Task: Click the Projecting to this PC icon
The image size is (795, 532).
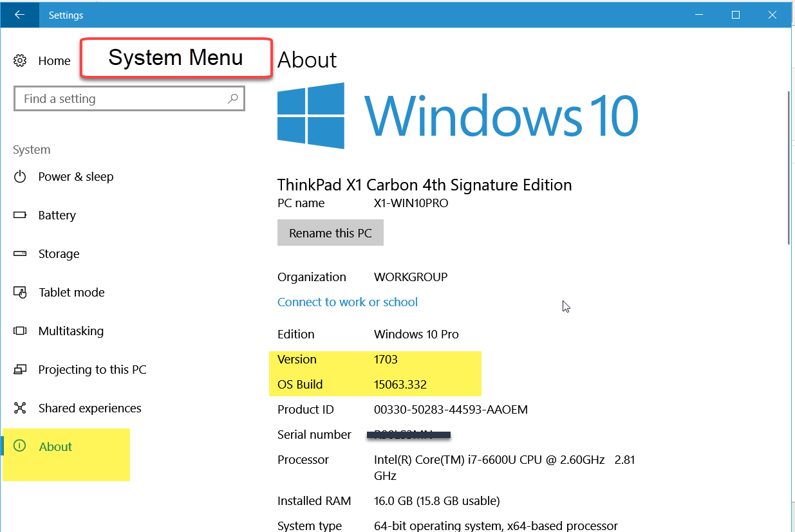Action: (x=20, y=369)
